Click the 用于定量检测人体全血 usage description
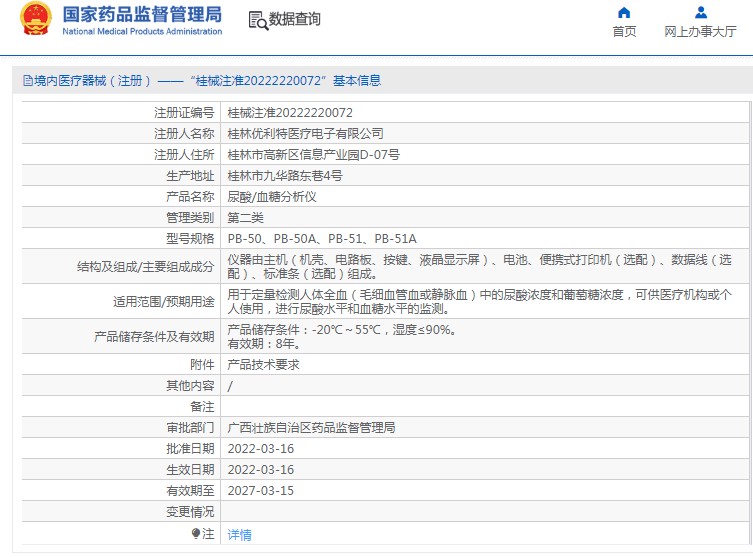This screenshot has height=557, width=753. [x=479, y=302]
